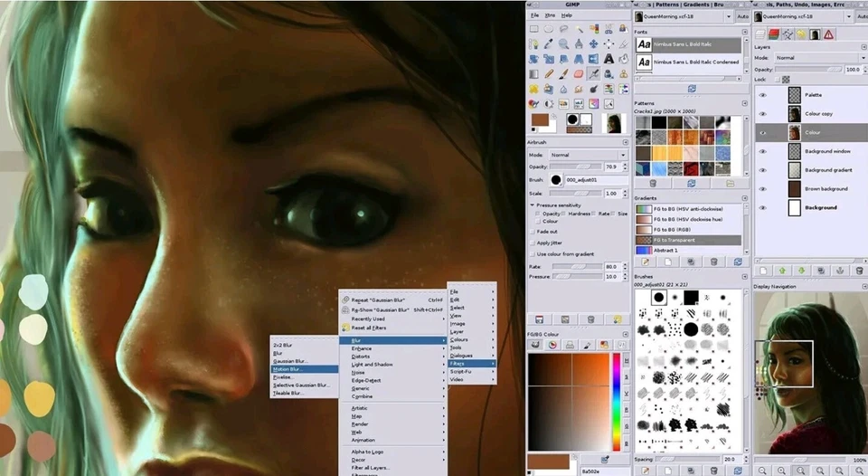This screenshot has width=868, height=476.
Task: Select the Eraser tool
Action: 579,73
